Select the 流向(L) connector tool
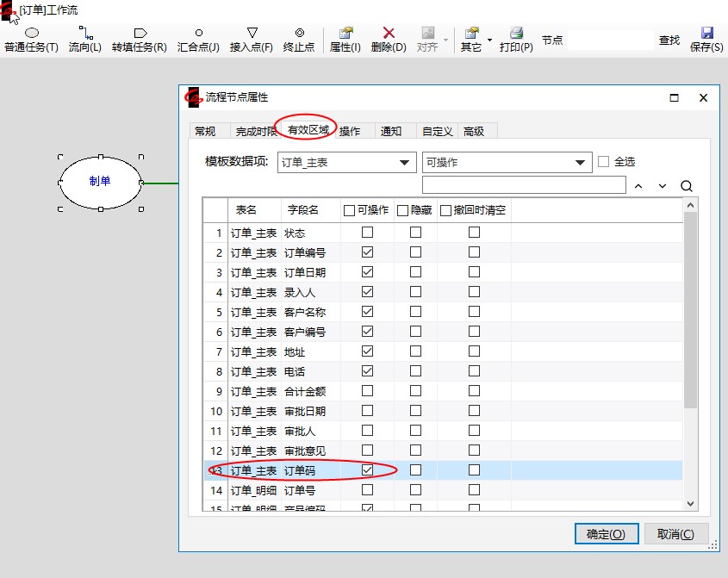 [x=84, y=40]
